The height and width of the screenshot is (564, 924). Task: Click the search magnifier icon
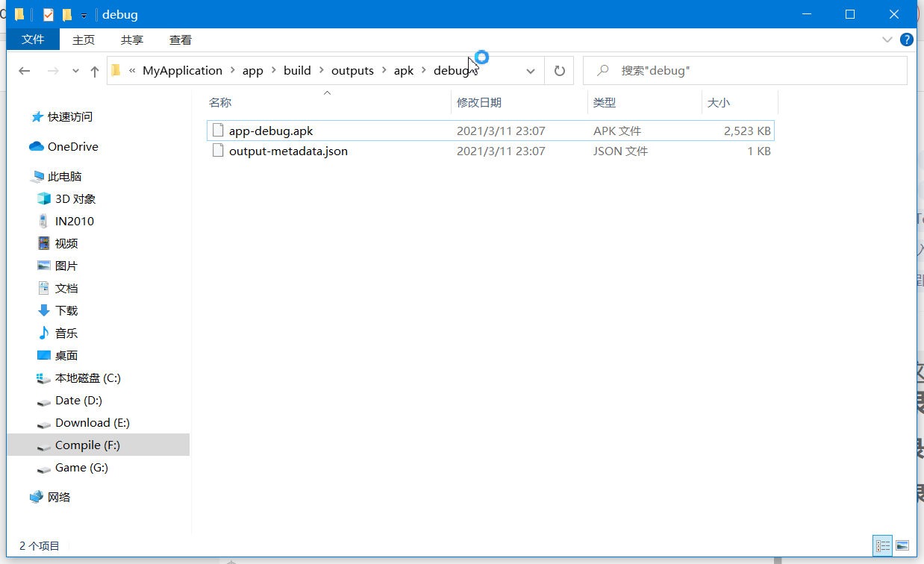603,71
